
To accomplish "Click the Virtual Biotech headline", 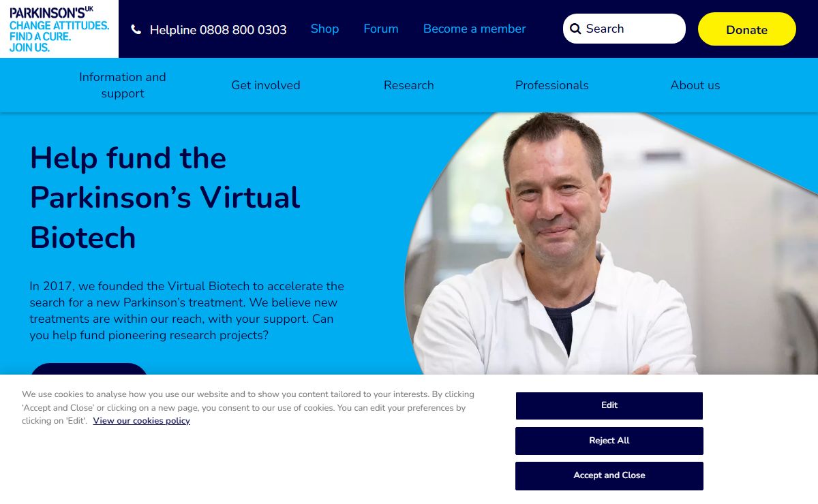I will coord(165,198).
